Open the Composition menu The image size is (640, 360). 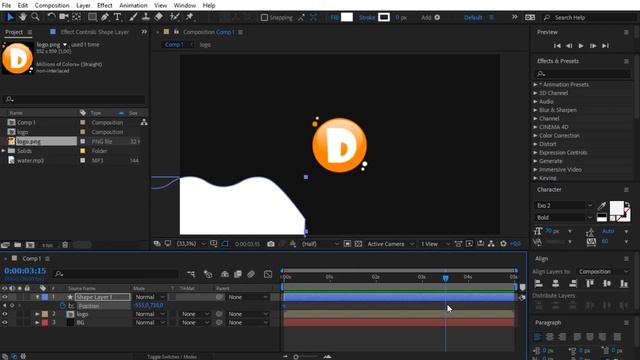52,5
